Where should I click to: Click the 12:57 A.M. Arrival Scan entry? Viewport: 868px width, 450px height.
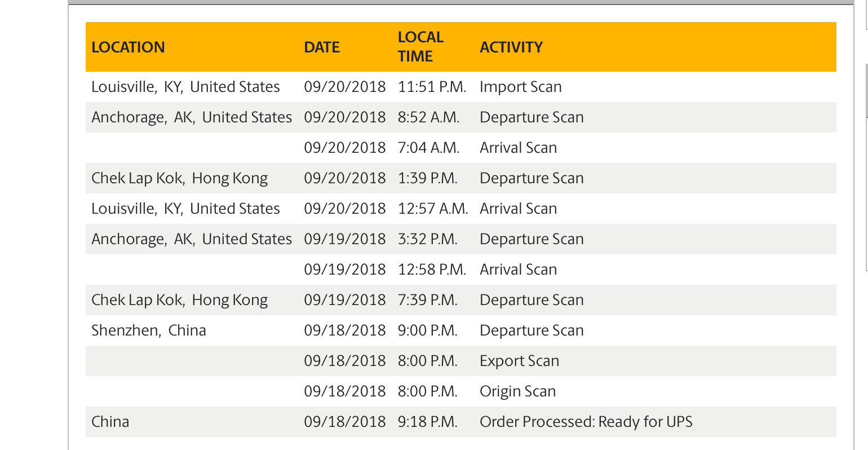460,209
